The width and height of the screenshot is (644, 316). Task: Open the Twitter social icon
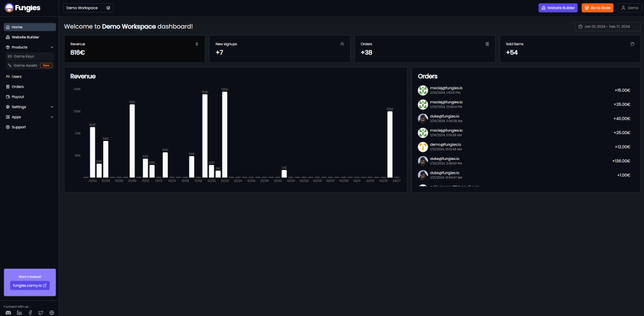[41, 313]
